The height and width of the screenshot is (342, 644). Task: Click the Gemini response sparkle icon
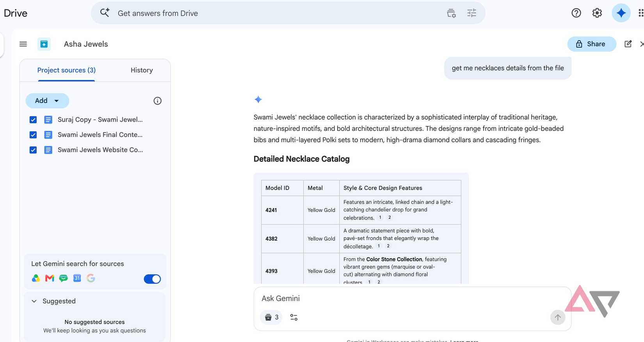(258, 99)
